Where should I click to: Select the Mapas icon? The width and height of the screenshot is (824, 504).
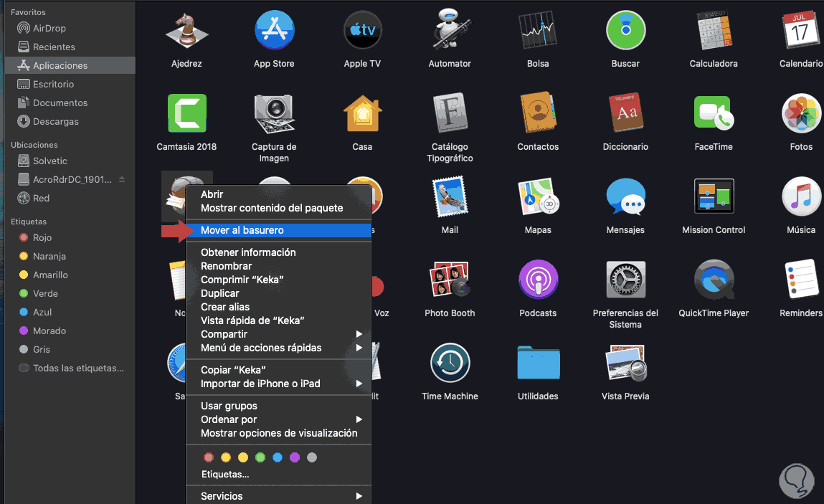click(538, 196)
